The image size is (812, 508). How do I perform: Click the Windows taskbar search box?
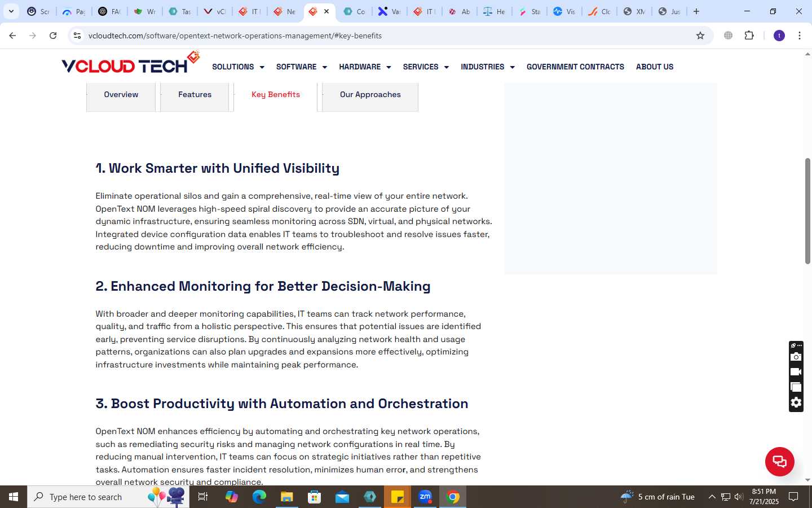(108, 497)
